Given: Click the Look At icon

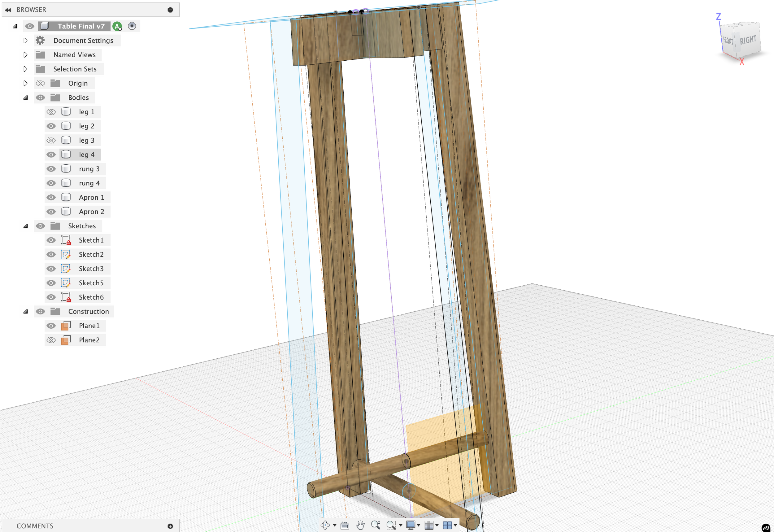Looking at the screenshot, I should tap(345, 526).
